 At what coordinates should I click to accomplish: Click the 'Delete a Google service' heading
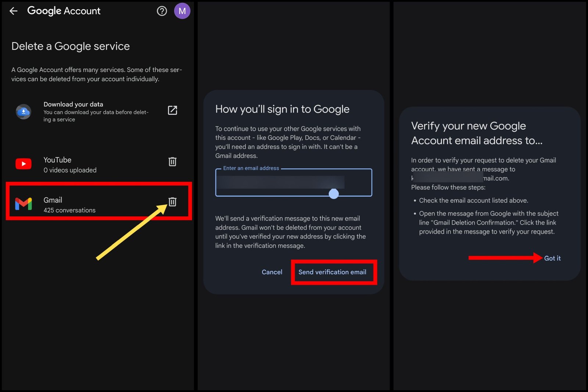coord(71,46)
